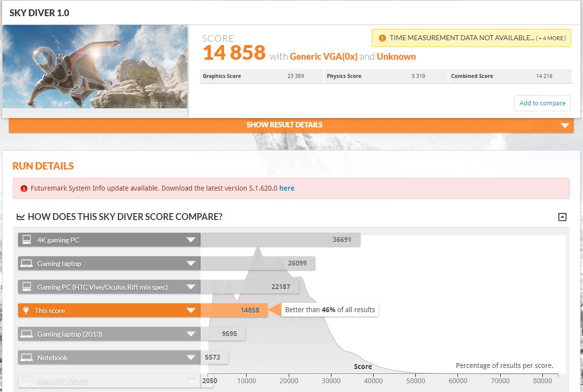Viewport: 583px width, 392px height.
Task: Click the Add to compare button
Action: pyautogui.click(x=542, y=103)
